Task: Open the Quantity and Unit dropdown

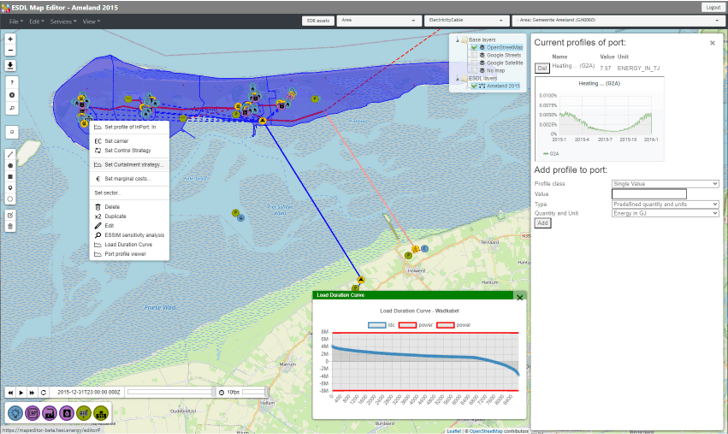Action: pyautogui.click(x=665, y=213)
